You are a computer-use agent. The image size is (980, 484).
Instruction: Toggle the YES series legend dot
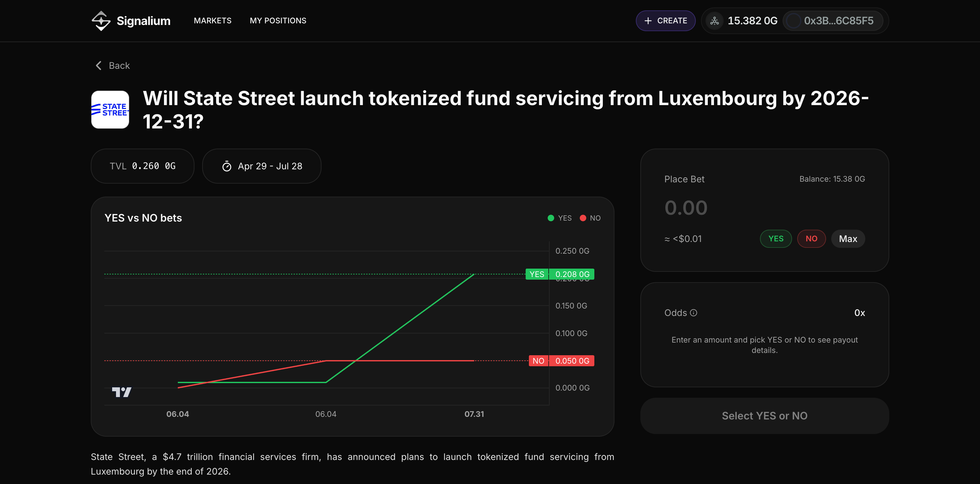coord(551,218)
